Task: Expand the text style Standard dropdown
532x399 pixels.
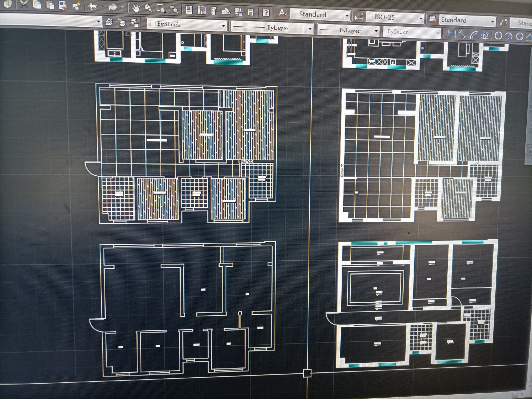Action: pos(347,16)
